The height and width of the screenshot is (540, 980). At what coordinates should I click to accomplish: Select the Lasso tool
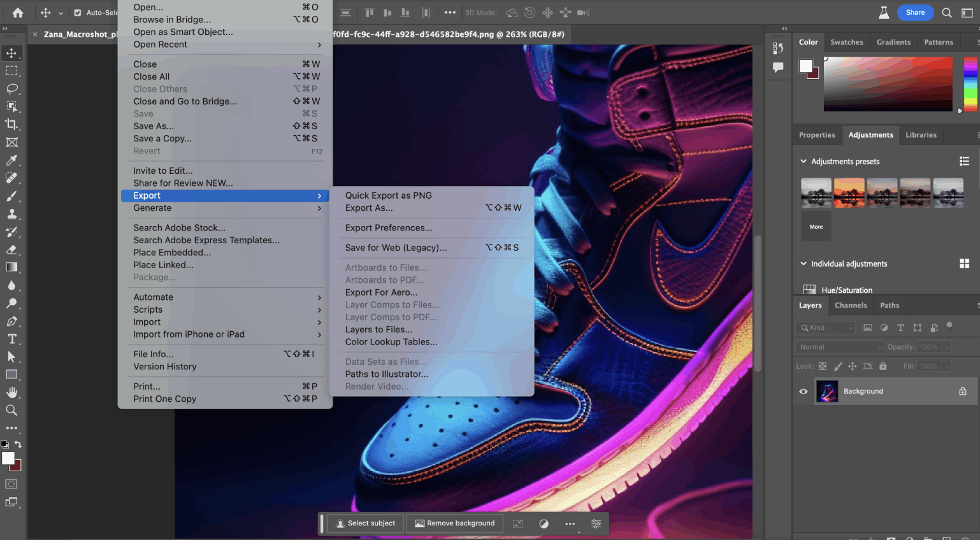tap(12, 89)
